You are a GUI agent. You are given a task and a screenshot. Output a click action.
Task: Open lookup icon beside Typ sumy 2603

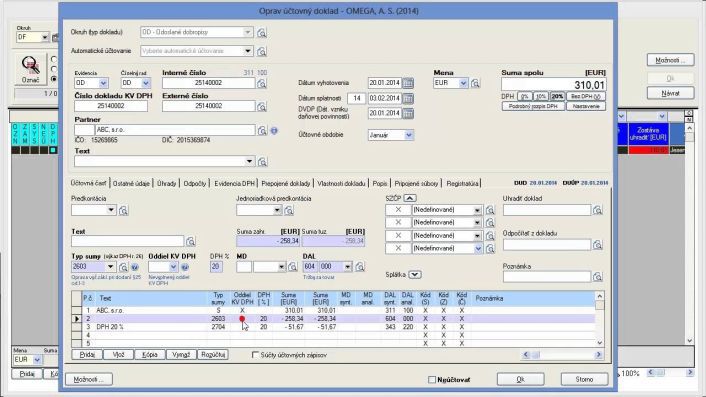pyautogui.click(x=123, y=267)
